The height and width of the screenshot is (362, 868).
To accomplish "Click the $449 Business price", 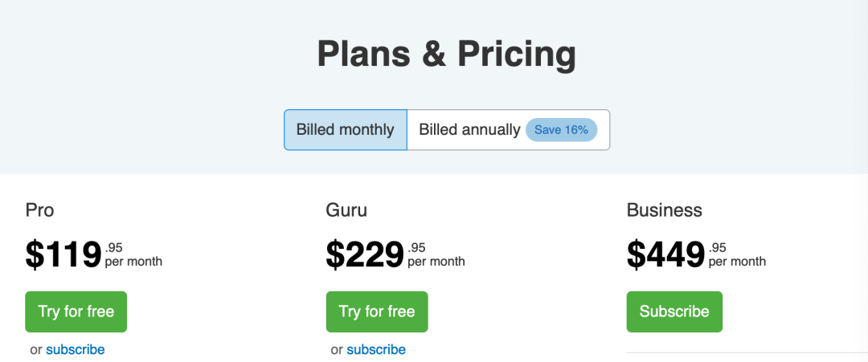I will pyautogui.click(x=665, y=254).
